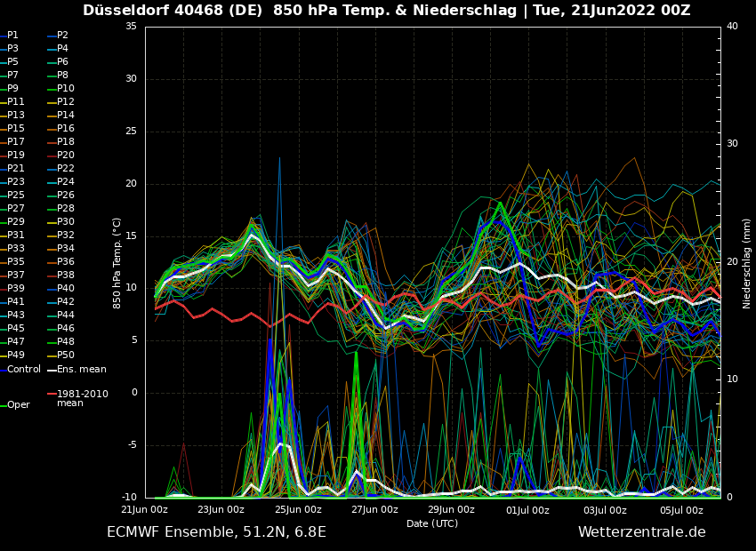Click the 01Jul 00z date tick
This screenshot has height=551, width=756.
click(x=528, y=510)
